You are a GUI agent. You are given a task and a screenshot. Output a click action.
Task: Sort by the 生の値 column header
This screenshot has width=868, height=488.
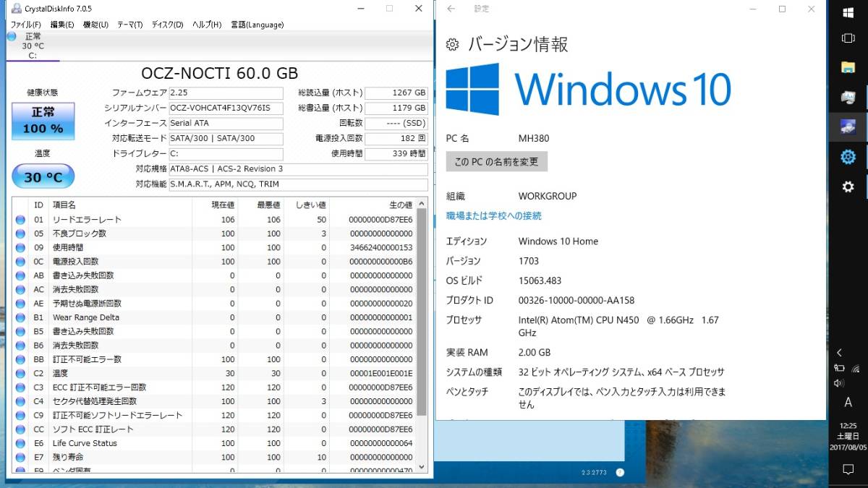373,205
